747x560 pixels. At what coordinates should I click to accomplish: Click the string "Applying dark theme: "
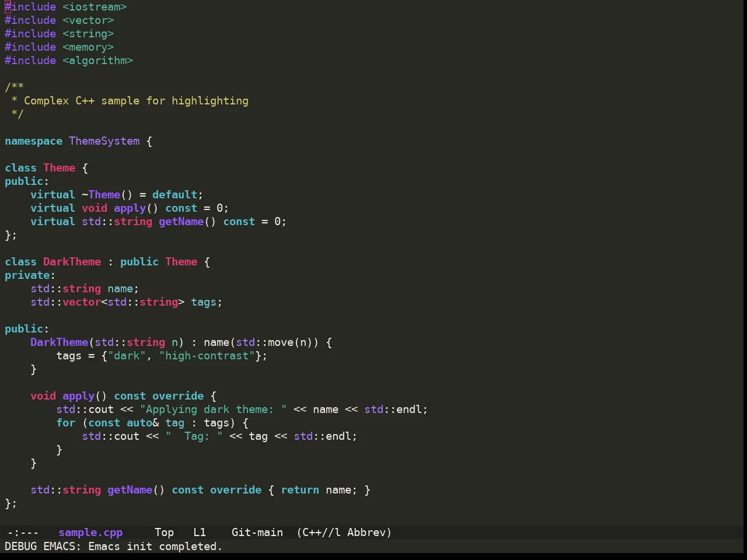pyautogui.click(x=213, y=409)
